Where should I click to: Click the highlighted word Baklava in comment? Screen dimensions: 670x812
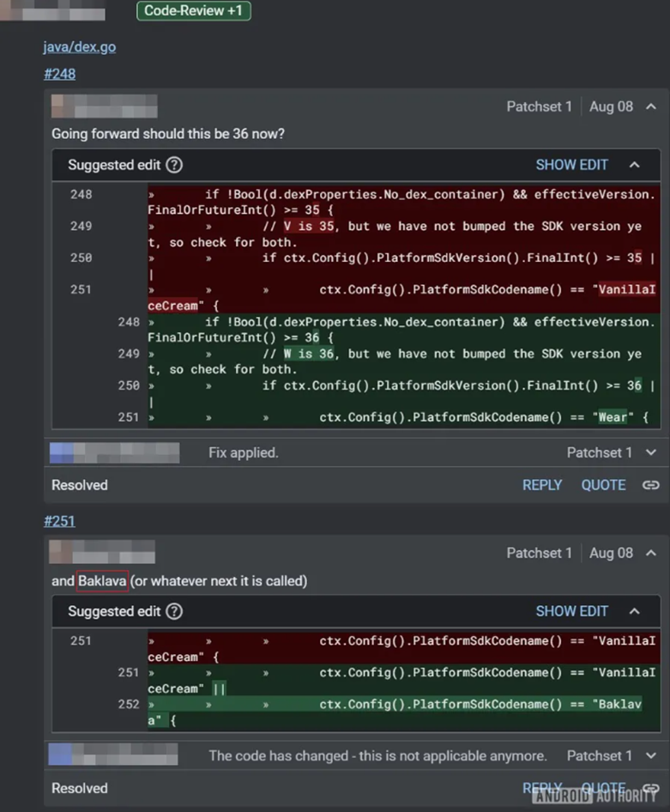coord(102,581)
